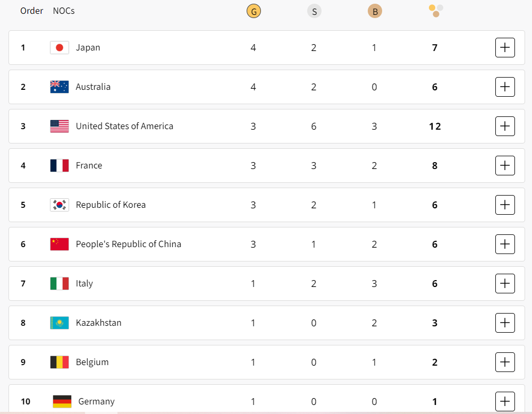This screenshot has width=532, height=414.
Task: Click the NOCs column header
Action: 64,11
